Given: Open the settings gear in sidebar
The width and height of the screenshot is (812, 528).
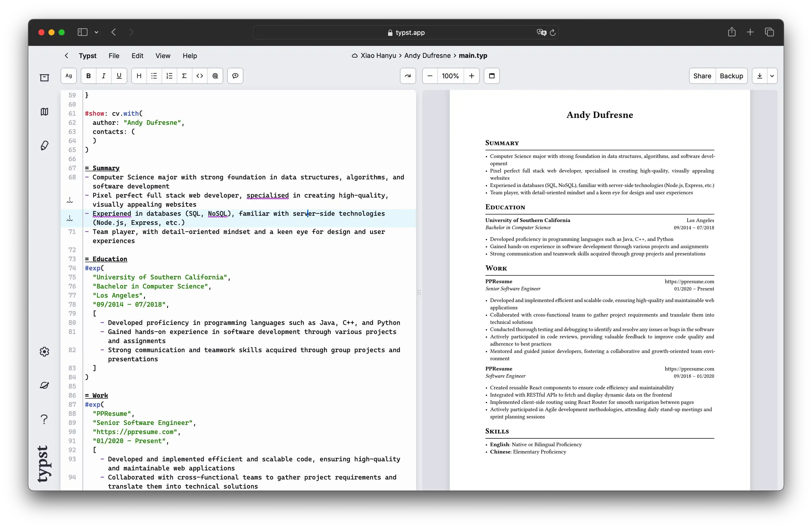Looking at the screenshot, I should [x=44, y=352].
